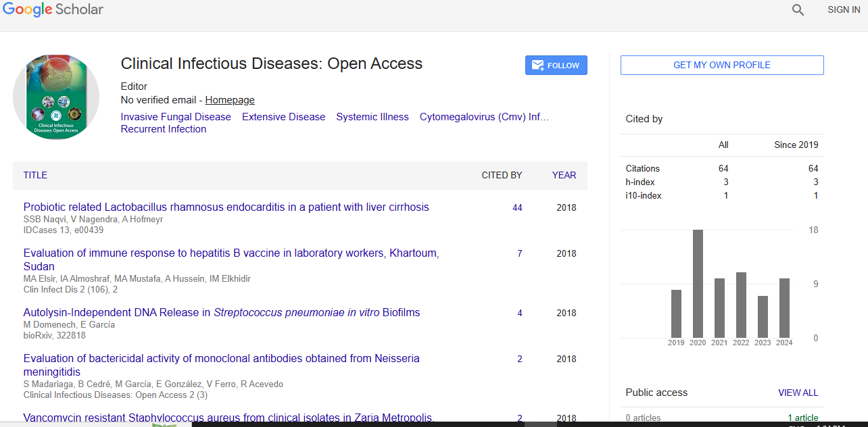868x427 pixels.
Task: Click the 2020 citations bar
Action: (698, 284)
